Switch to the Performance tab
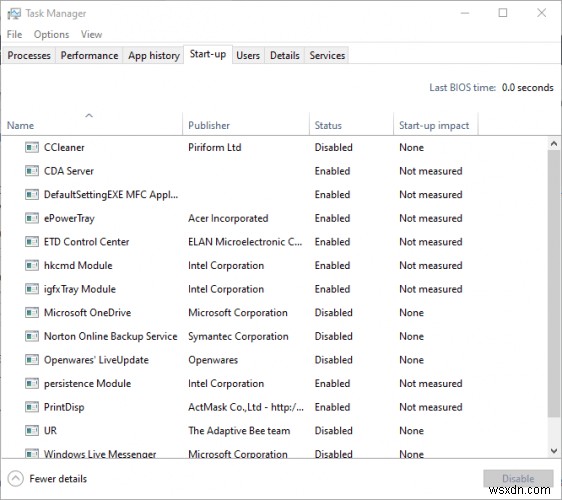The height and width of the screenshot is (500, 562). [89, 56]
